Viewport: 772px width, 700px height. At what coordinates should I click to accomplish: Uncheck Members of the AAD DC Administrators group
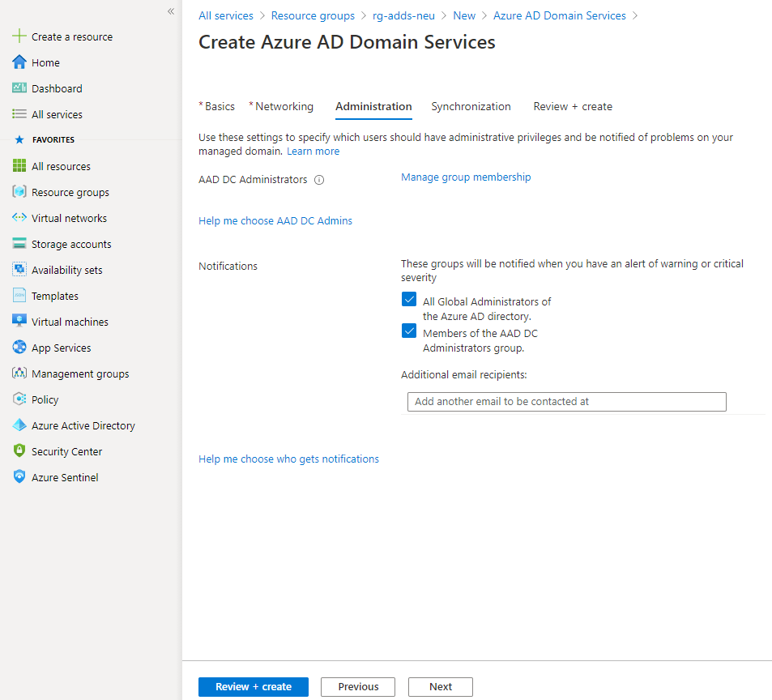[x=409, y=331]
